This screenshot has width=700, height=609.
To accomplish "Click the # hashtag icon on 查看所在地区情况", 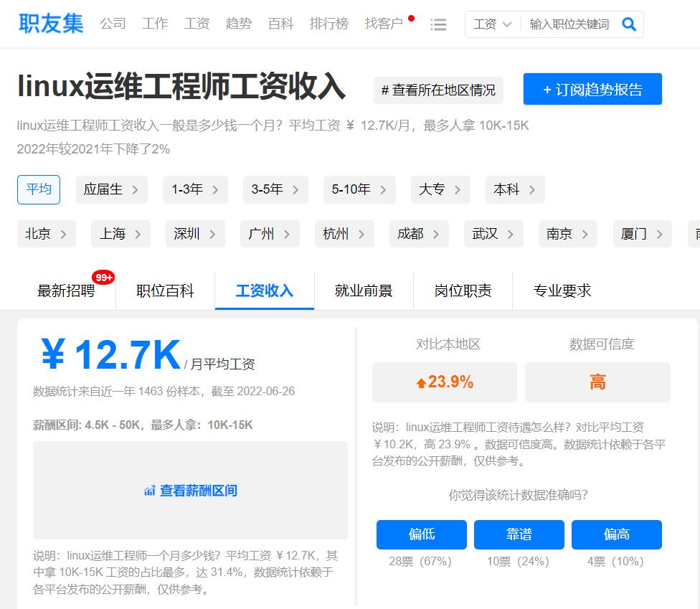I will coord(384,90).
